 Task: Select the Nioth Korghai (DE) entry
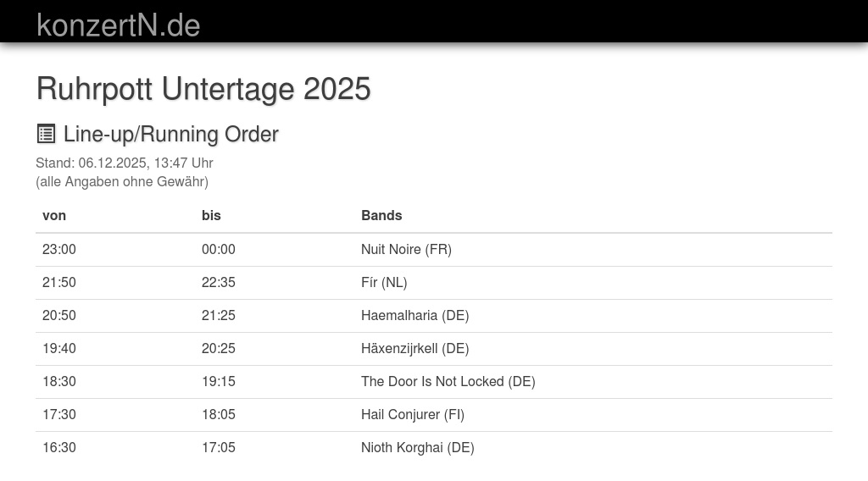point(417,447)
